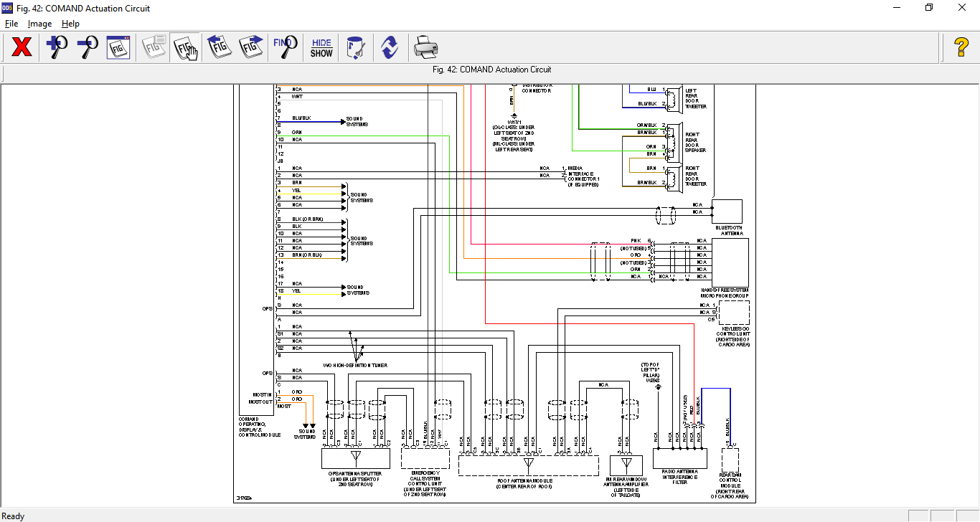Fit the figure to the window frame
Screen dimensions: 980x522
point(118,47)
